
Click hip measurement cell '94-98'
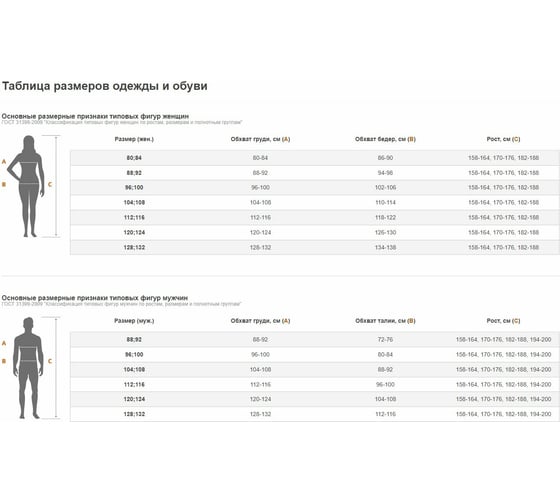[x=385, y=173]
